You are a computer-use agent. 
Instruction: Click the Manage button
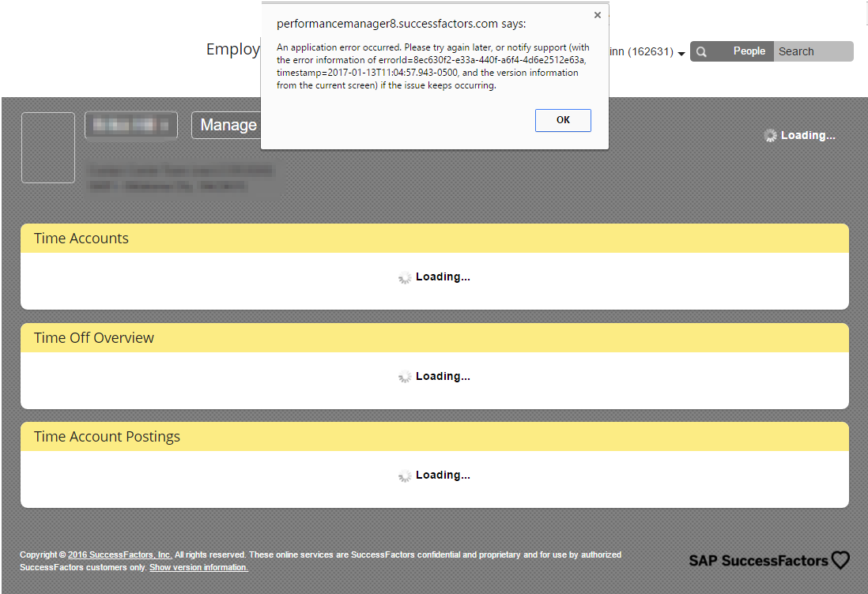(x=226, y=125)
